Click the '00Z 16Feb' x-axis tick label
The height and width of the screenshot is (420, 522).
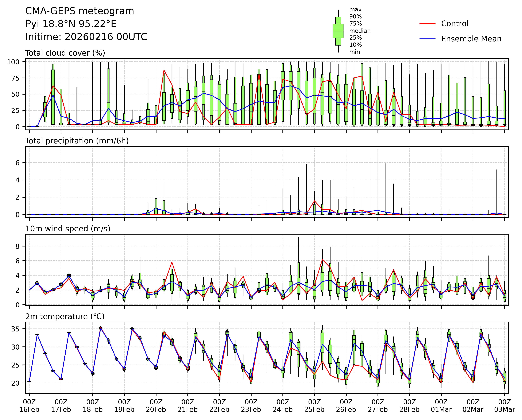click(x=29, y=406)
